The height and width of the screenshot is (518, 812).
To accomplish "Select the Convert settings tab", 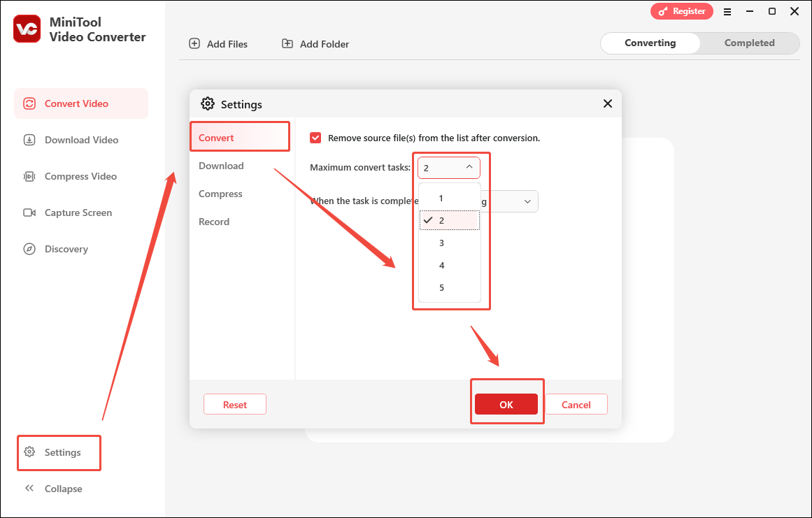I will (240, 138).
